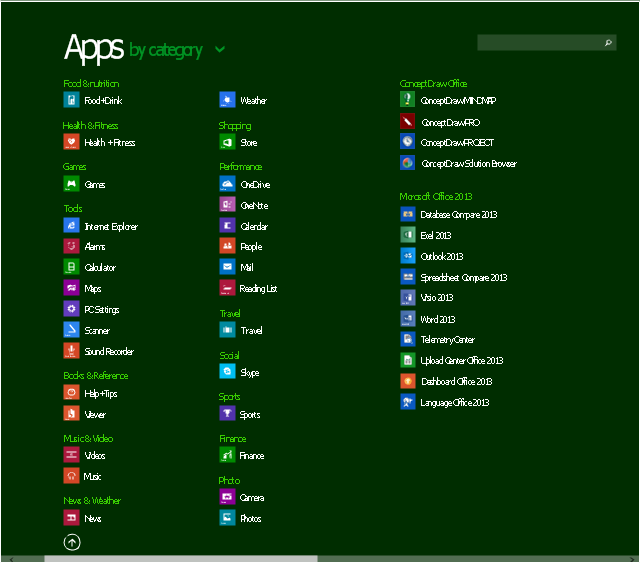Screen dimensions: 640x563
Task: Open the Excel 2013 icon
Action: point(407,235)
